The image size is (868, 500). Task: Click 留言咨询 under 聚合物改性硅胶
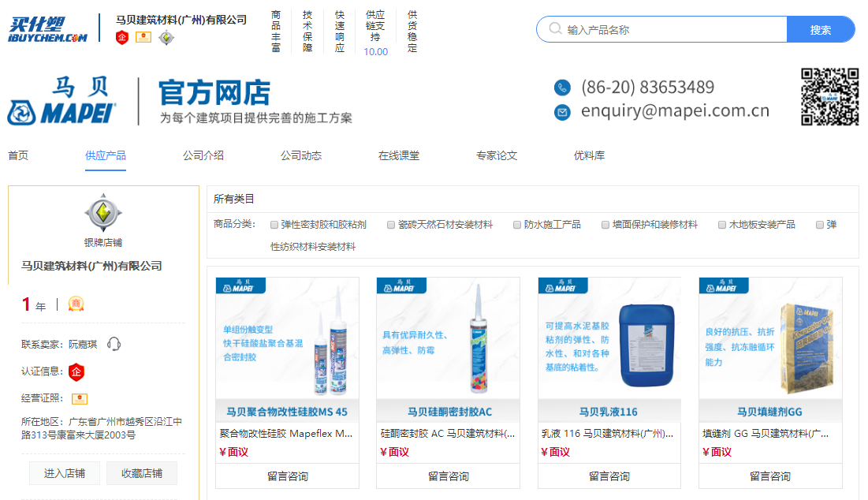tap(287, 476)
